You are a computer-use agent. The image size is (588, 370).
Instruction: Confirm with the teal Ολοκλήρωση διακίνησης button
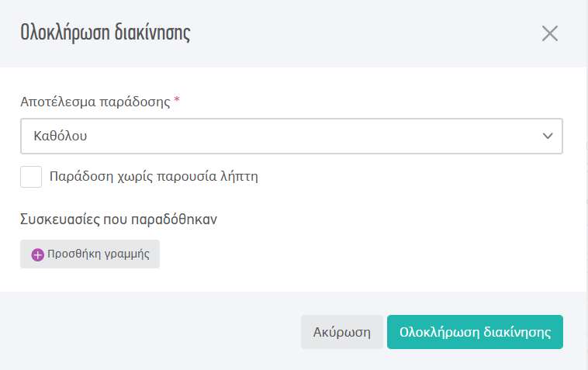point(475,332)
